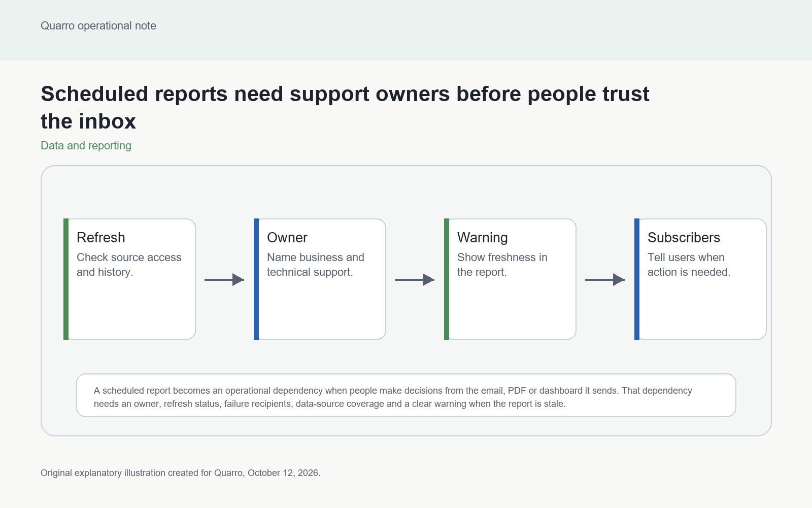
Task: Click the footer credit dated October 12, 2026
Action: click(181, 473)
